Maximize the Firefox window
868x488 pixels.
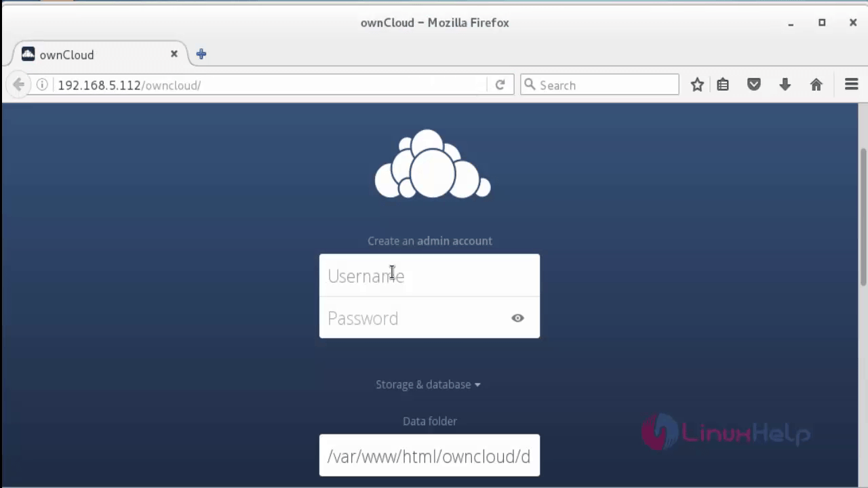(x=822, y=22)
